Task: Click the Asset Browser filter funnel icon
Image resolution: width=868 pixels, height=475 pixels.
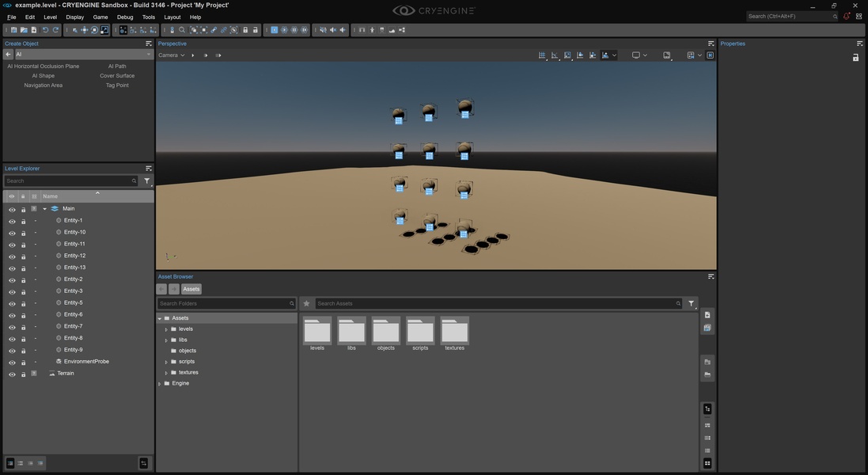Action: click(692, 303)
